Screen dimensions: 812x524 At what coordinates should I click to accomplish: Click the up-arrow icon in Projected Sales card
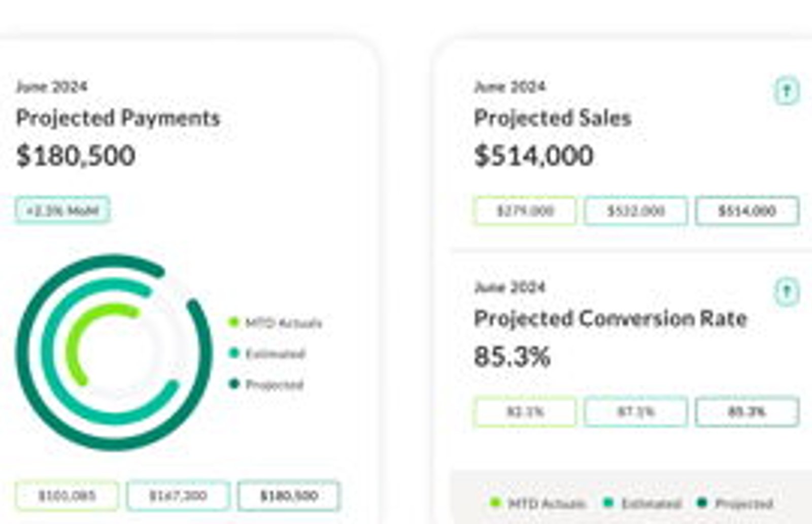pyautogui.click(x=787, y=91)
